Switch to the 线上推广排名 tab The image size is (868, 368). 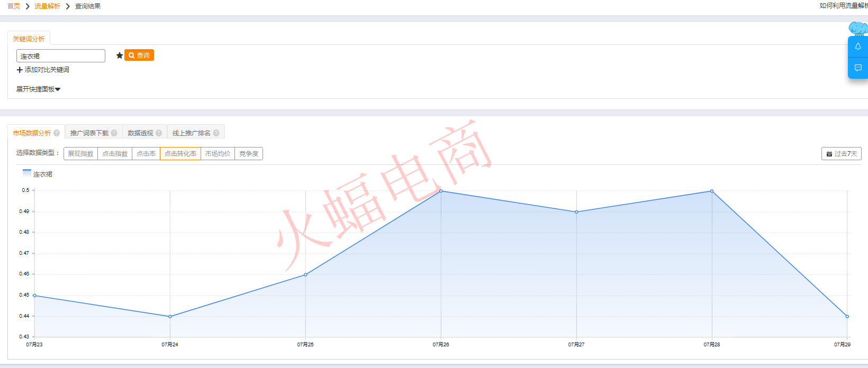tap(191, 133)
